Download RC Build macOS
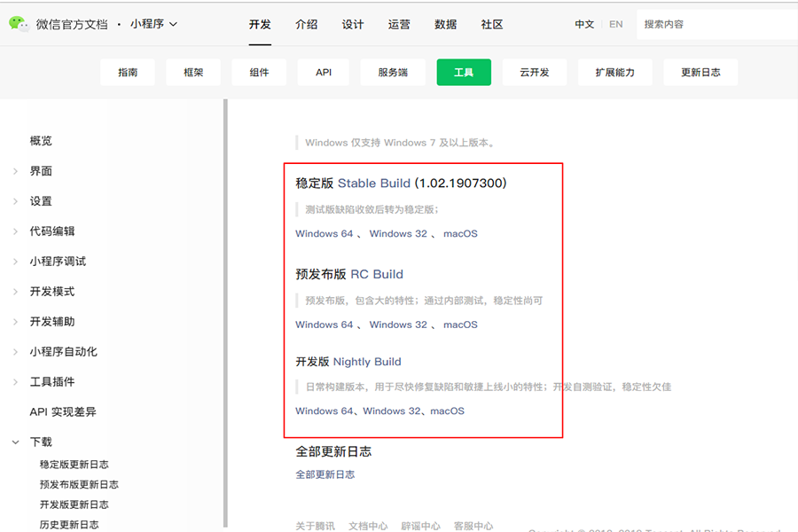Image resolution: width=798 pixels, height=532 pixels. (x=460, y=325)
